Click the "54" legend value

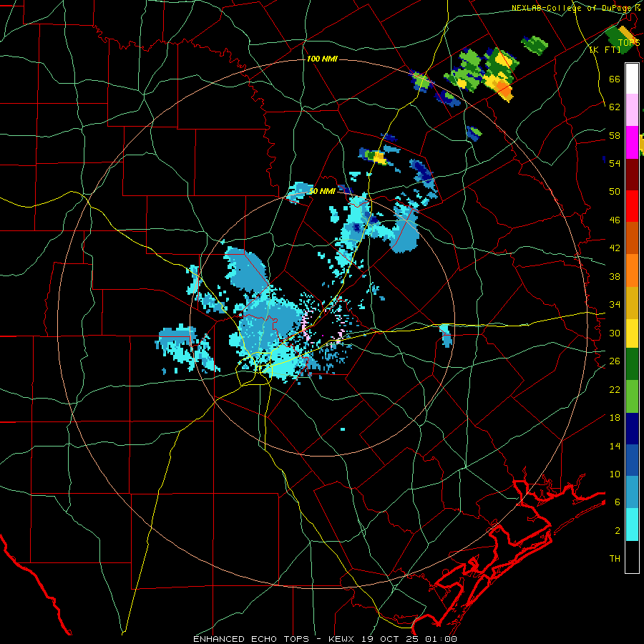pos(615,163)
